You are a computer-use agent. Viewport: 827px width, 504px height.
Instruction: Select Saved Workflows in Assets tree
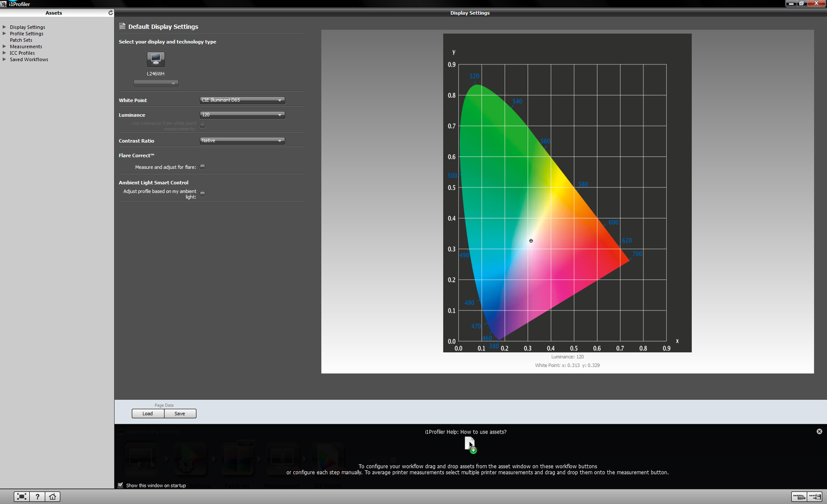click(x=29, y=59)
